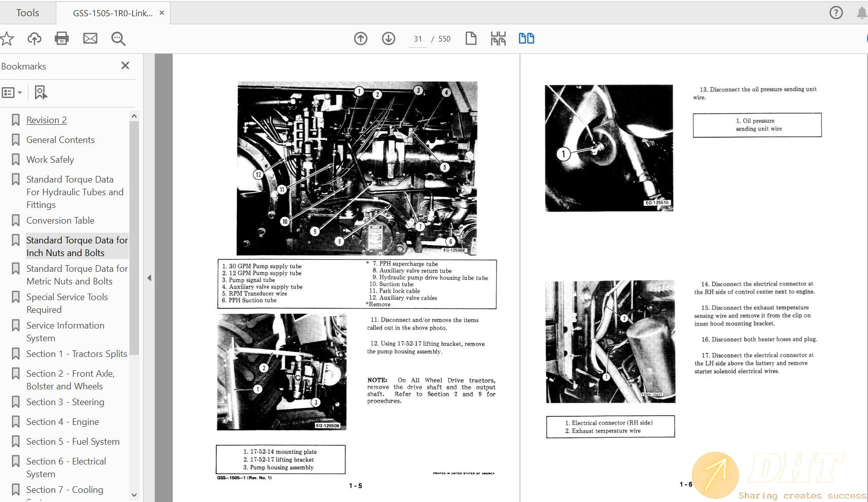Open the Revision 2 bookmark link
868x502 pixels.
[x=46, y=120]
